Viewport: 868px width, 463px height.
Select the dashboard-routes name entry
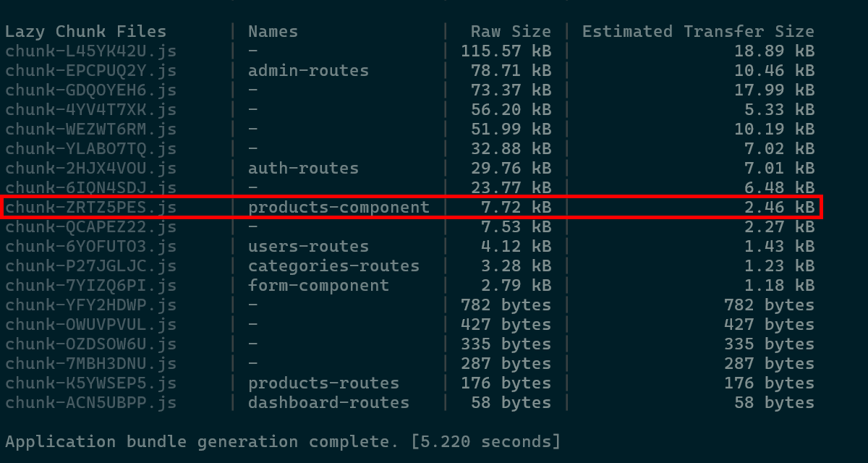click(x=328, y=403)
